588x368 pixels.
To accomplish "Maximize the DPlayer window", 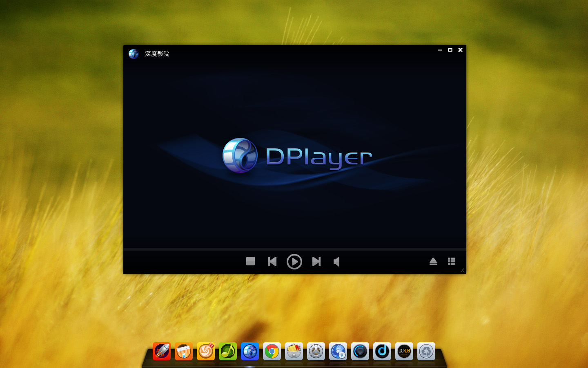I will tap(450, 50).
